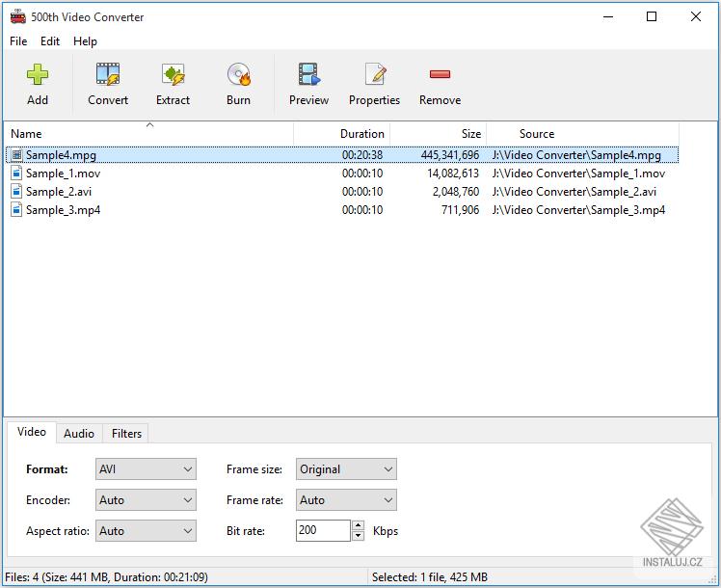Screen dimensions: 721x588
Task: Sort list by the Duration column header
Action: [341, 134]
